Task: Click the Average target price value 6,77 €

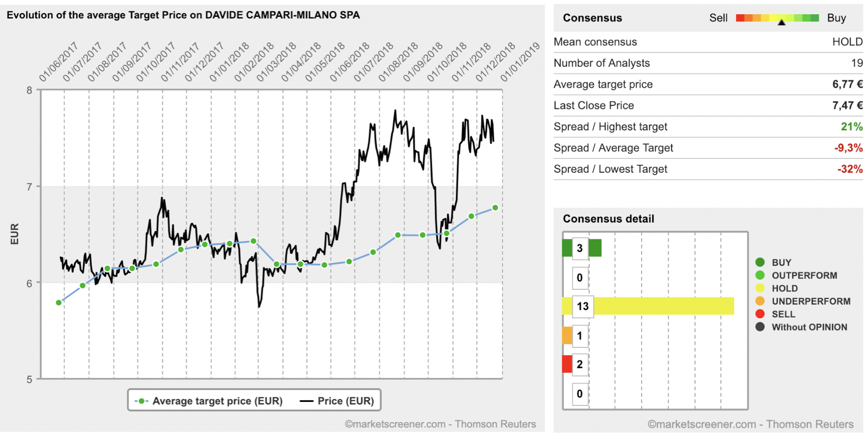Action: point(847,84)
